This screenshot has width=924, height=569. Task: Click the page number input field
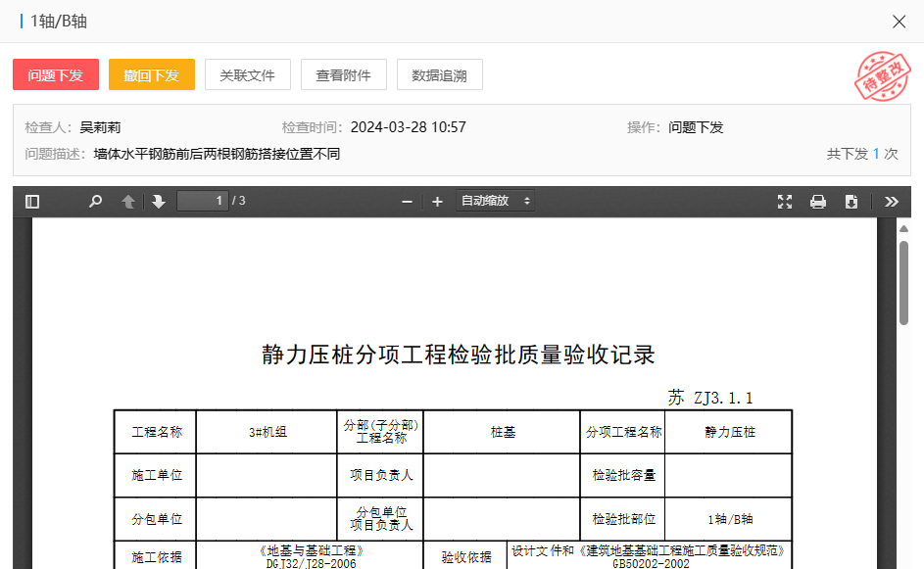[x=203, y=201]
